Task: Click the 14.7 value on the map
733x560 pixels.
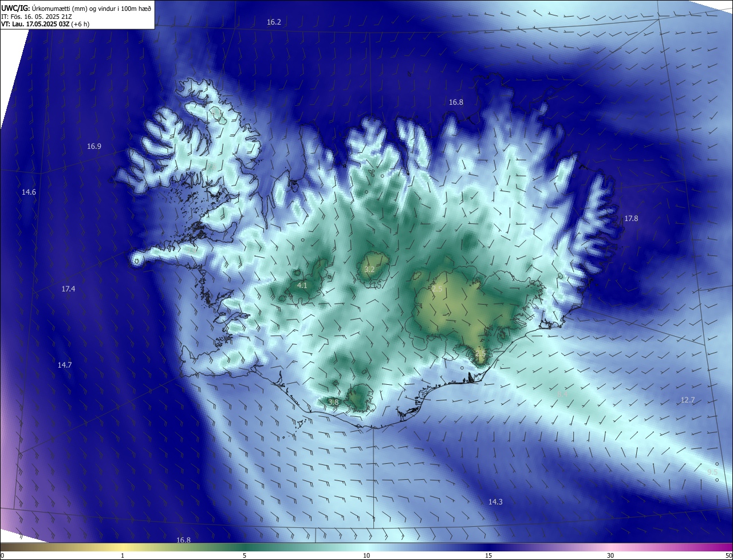Action: tap(65, 365)
